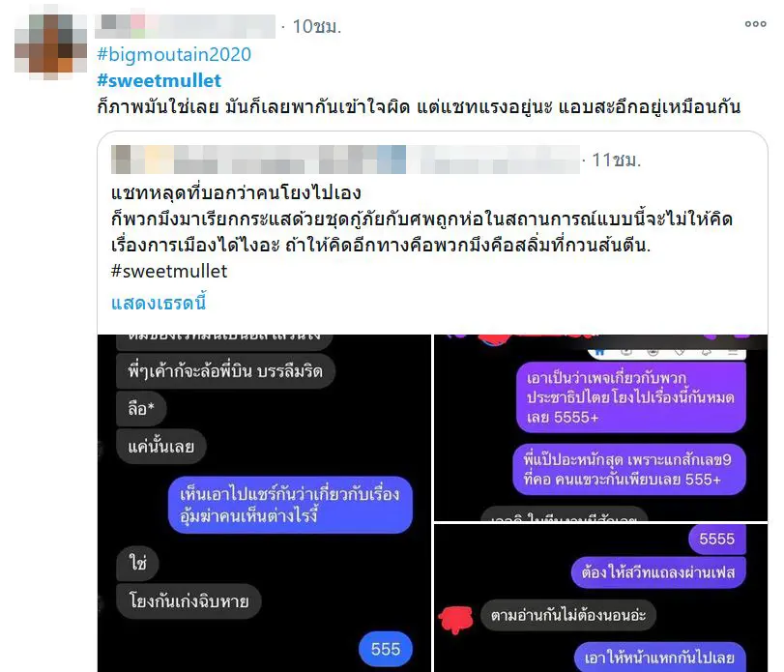Click the 10ชม. tweet timestamp
This screenshot has height=672, width=784.
[x=316, y=26]
